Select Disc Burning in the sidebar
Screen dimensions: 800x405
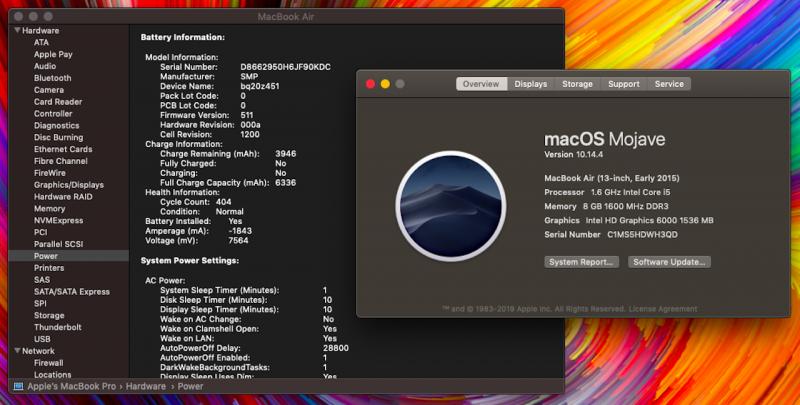58,137
